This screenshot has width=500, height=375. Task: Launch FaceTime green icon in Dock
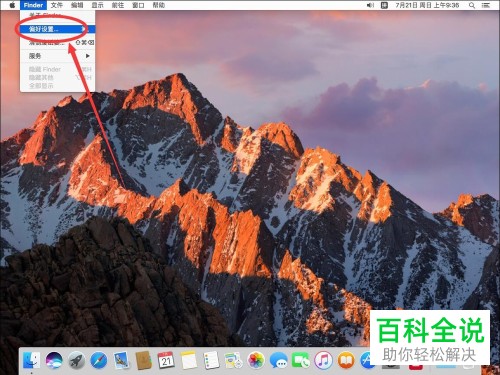click(x=301, y=360)
